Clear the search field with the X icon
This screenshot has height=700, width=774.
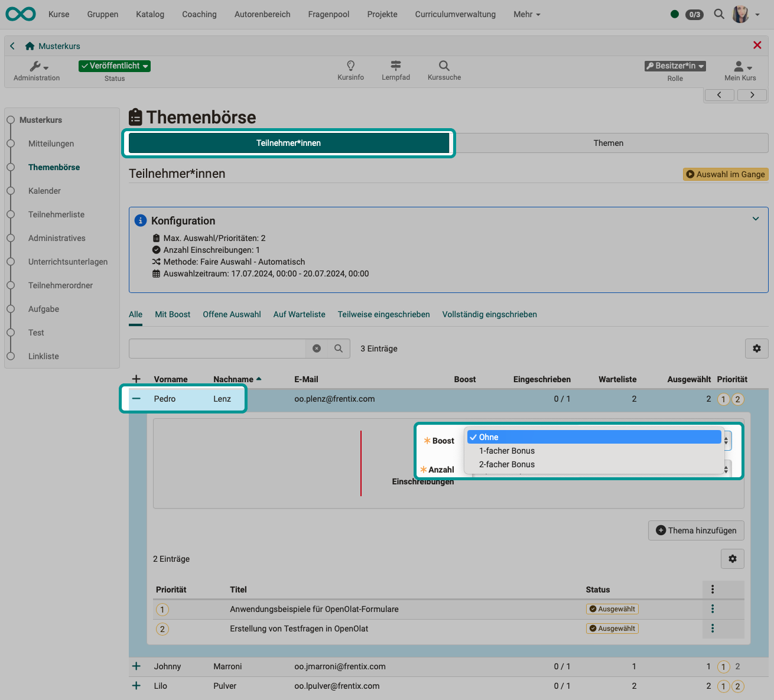[x=316, y=349]
